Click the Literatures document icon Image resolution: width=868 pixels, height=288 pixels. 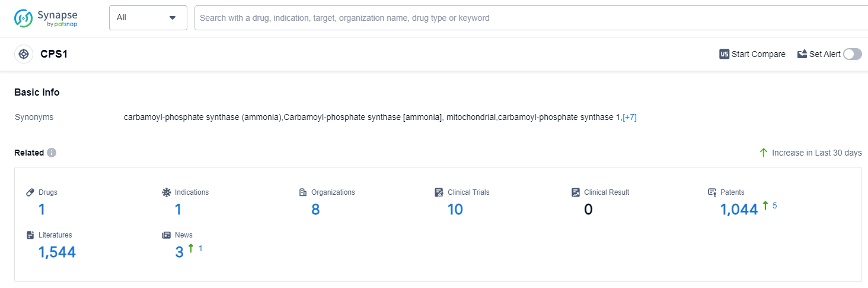31,235
